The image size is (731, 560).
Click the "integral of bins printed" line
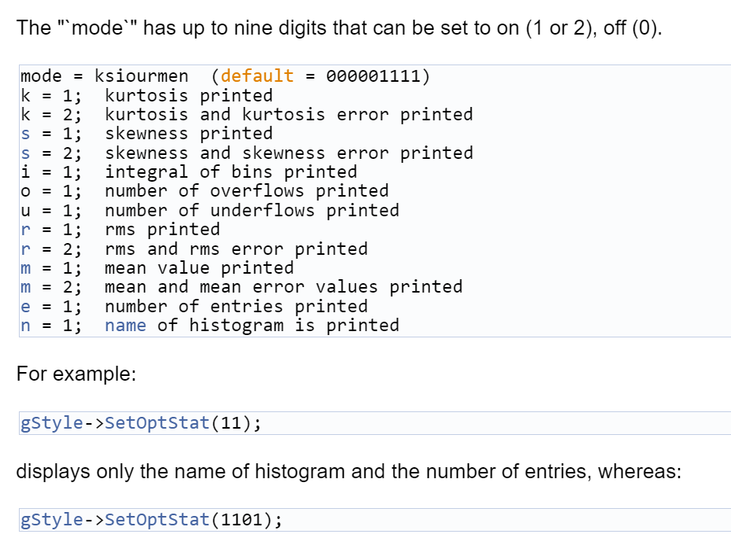click(231, 171)
